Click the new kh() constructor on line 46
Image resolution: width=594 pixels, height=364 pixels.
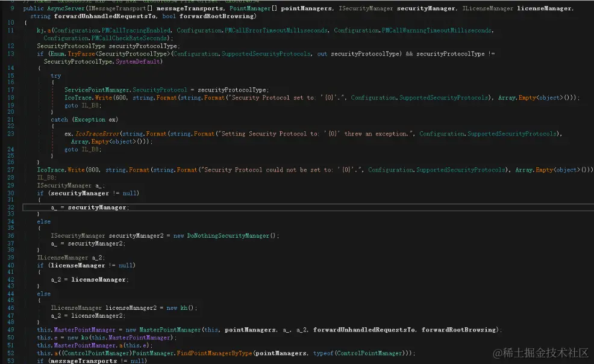coord(181,309)
